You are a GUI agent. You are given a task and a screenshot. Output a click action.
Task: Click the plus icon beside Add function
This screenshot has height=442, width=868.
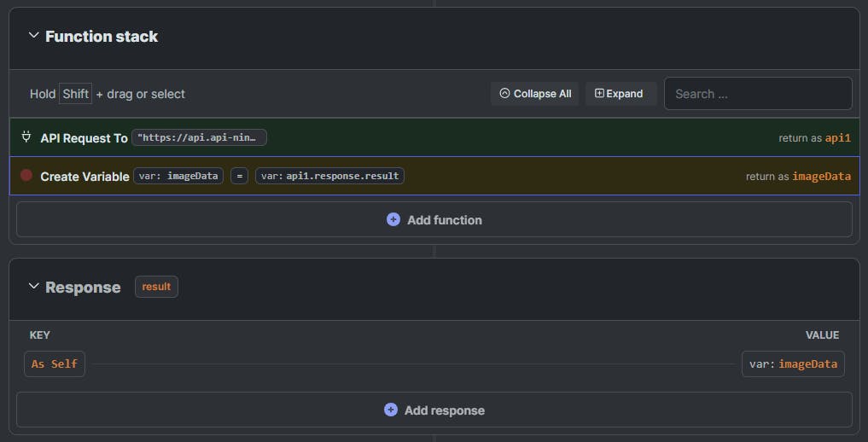(x=393, y=219)
